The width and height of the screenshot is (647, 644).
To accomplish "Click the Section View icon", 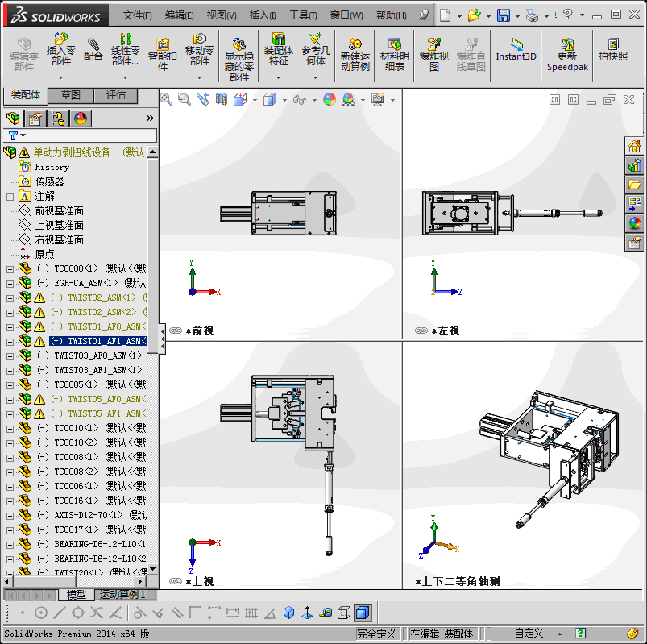I will coord(222,99).
